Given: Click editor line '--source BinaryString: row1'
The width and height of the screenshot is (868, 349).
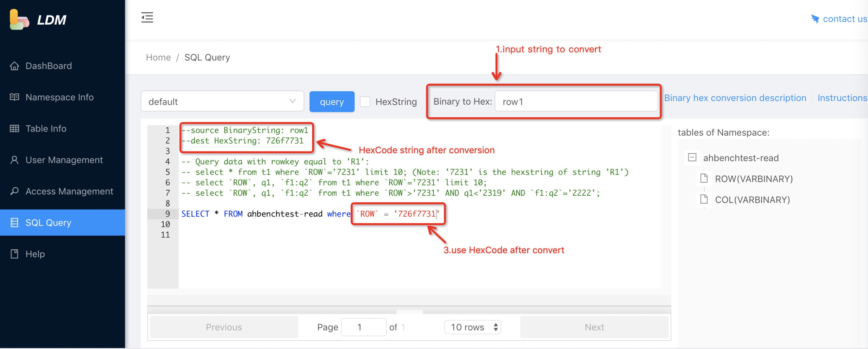Looking at the screenshot, I should 245,130.
